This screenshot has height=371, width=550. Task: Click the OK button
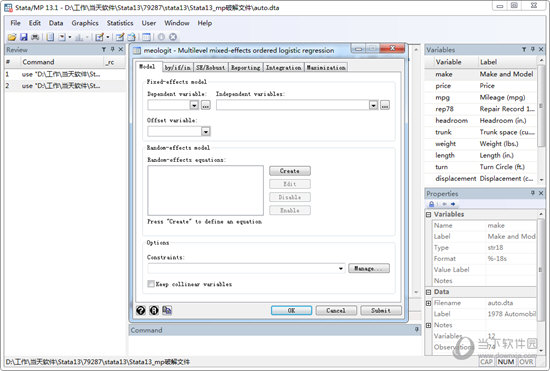(291, 310)
